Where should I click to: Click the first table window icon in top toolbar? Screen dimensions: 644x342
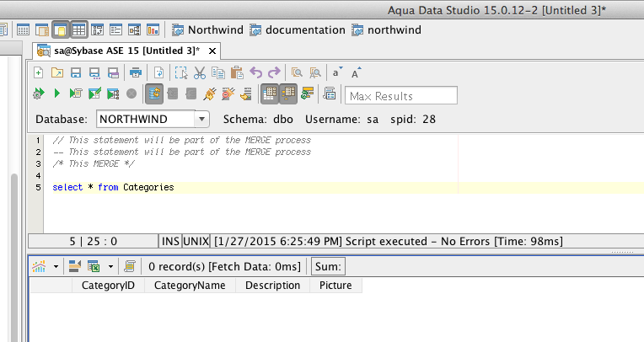[x=23, y=29]
